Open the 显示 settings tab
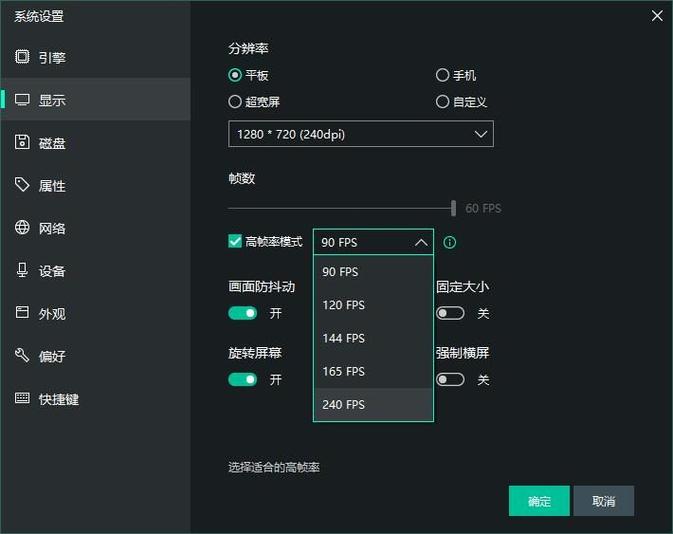The width and height of the screenshot is (673, 534). (96, 100)
